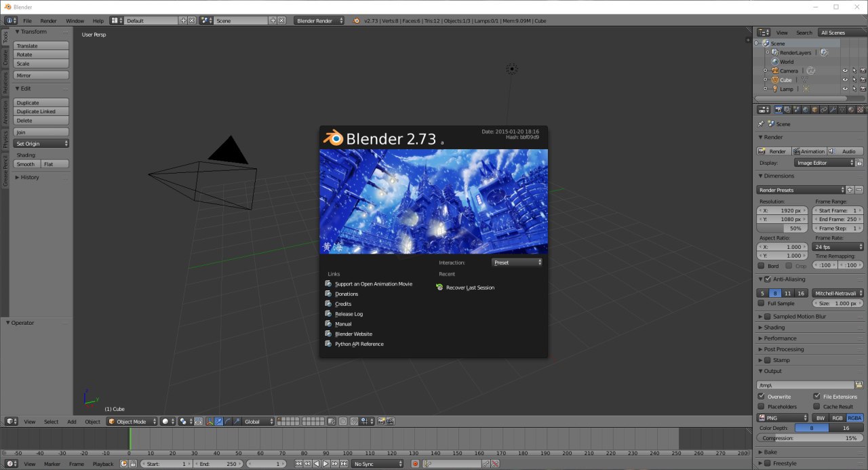Image resolution: width=868 pixels, height=470 pixels.
Task: Open the Render menu in top bar
Action: click(x=48, y=21)
